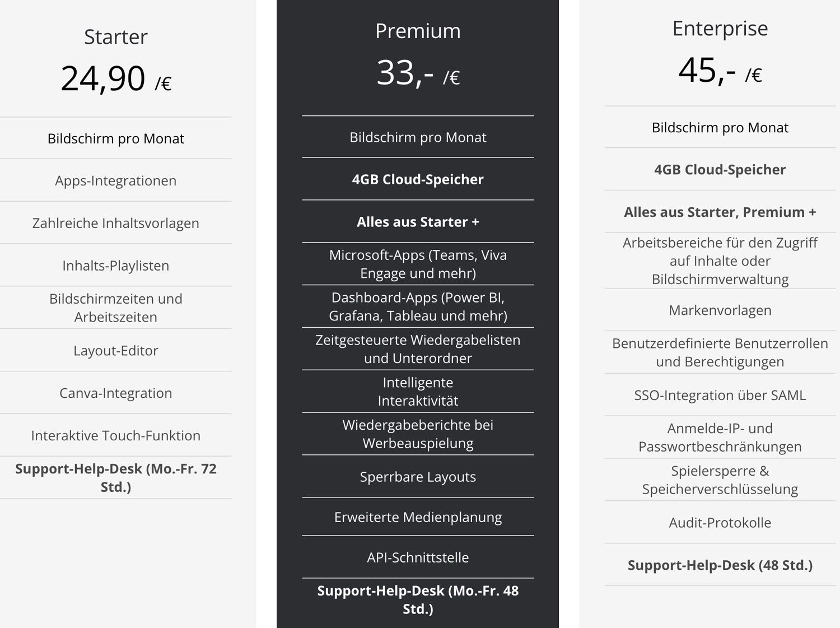Image resolution: width=840 pixels, height=628 pixels.
Task: Click the 24,90 Starter price
Action: coord(103,78)
